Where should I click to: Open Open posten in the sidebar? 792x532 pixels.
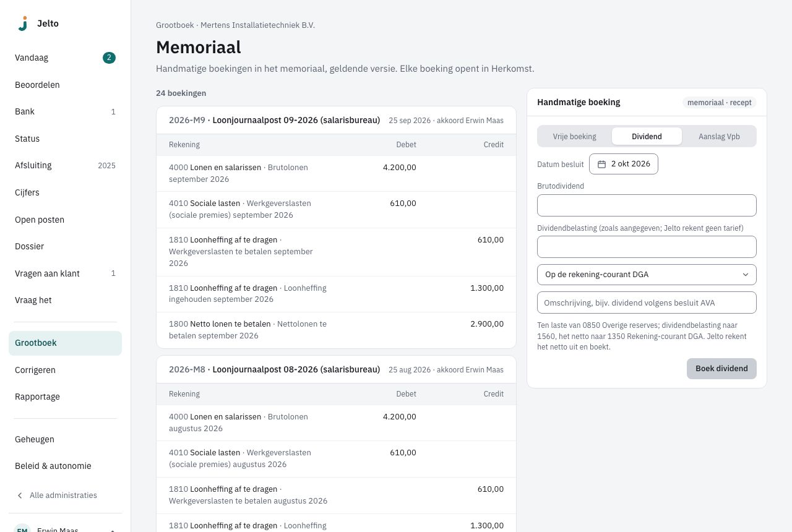click(65, 220)
